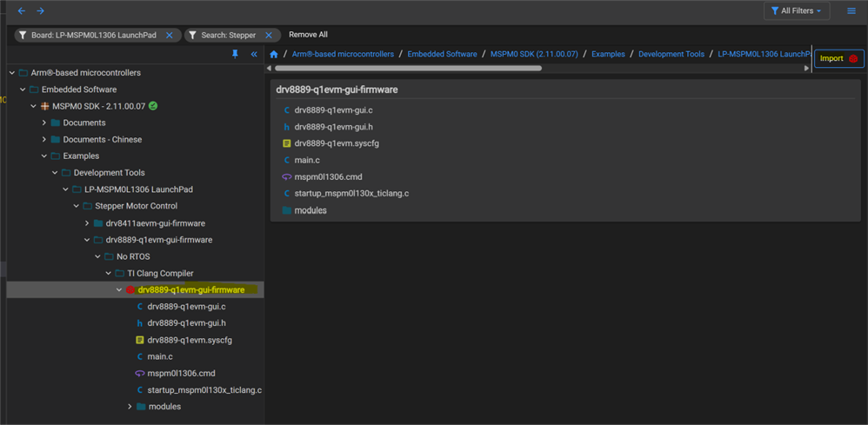Screen dimensions: 868x425
Task: Open startup_mspm0l130x_ticlang.c in content panel
Action: click(351, 194)
